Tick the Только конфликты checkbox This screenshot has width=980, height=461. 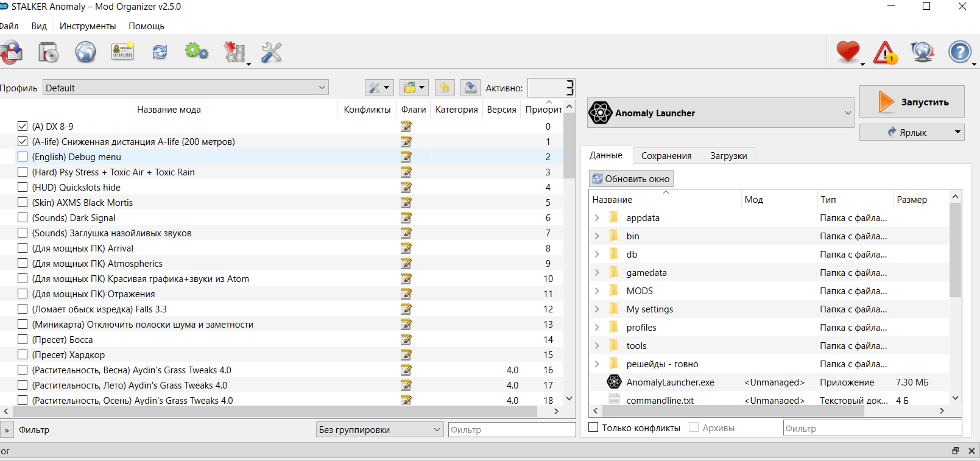click(593, 428)
